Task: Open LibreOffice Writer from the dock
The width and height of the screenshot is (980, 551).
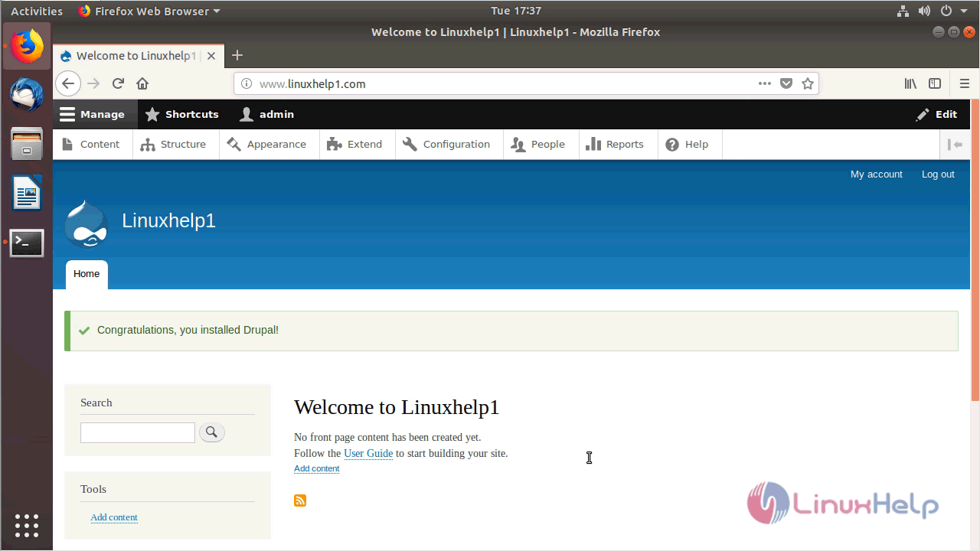Action: [27, 193]
